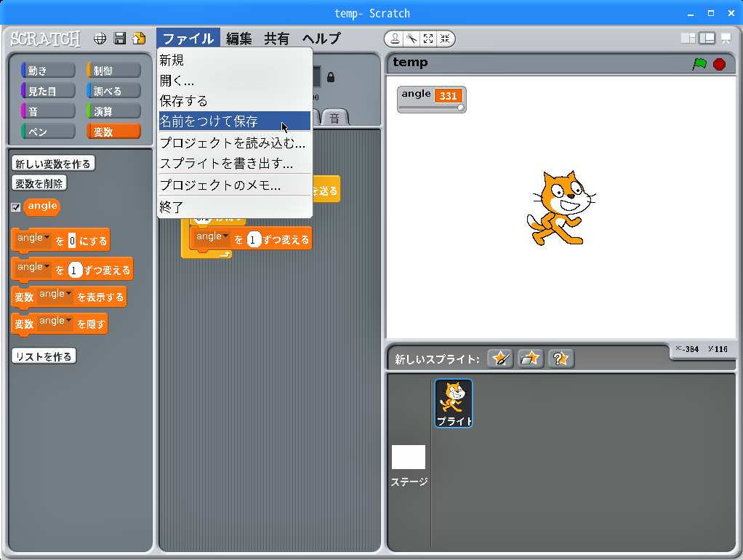This screenshot has width=743, height=560.
Task: Click the floppy disk save icon
Action: (120, 39)
